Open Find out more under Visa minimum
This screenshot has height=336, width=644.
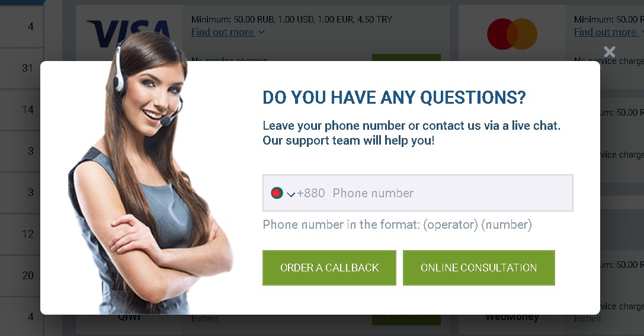(x=222, y=32)
